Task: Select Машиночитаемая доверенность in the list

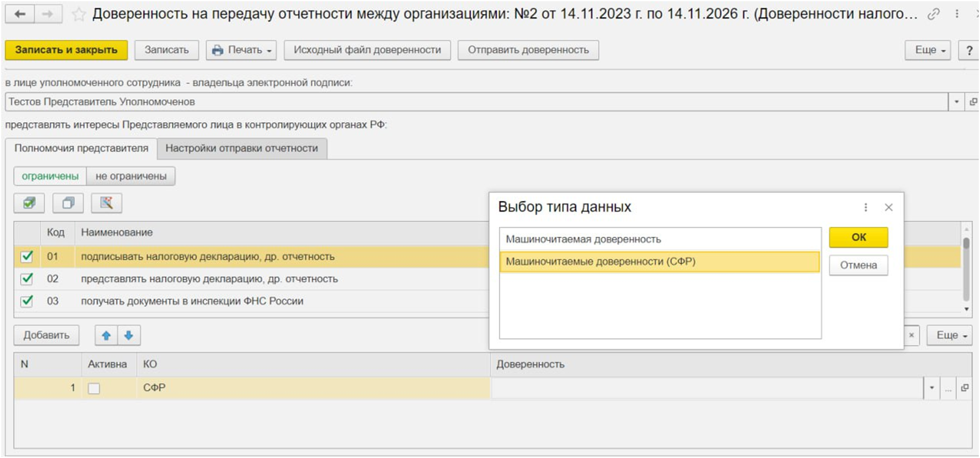Action: coord(583,239)
